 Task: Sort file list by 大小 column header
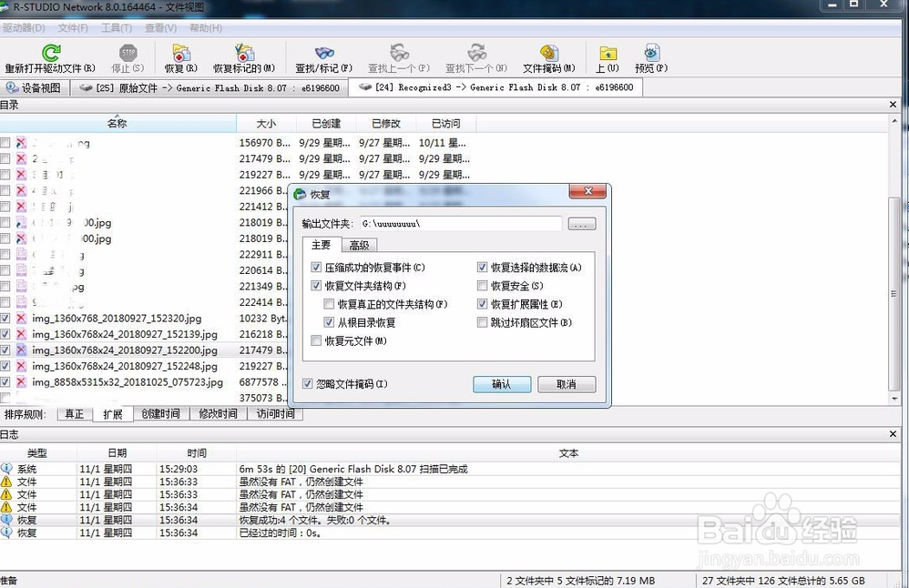click(265, 123)
